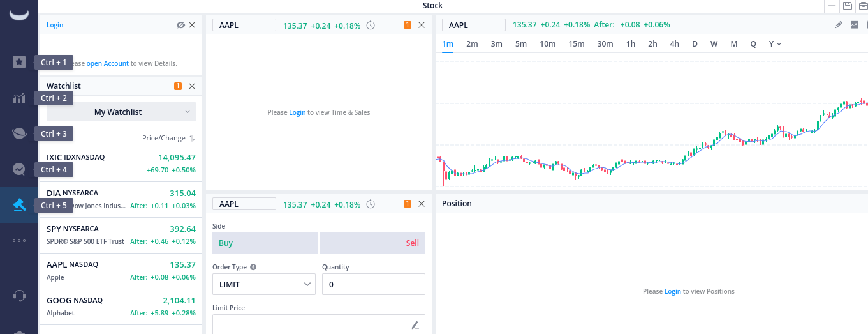The width and height of the screenshot is (868, 334).
Task: Switch chart to W weekly interval
Action: tap(714, 43)
